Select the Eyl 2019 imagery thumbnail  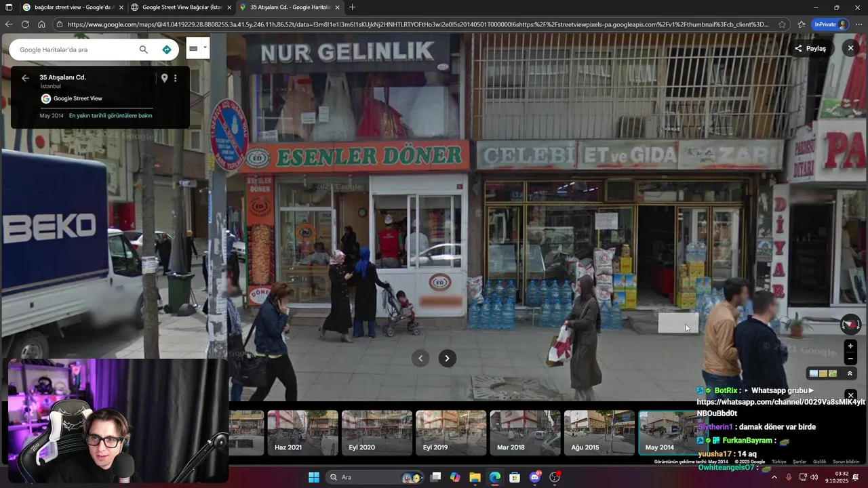tap(451, 432)
